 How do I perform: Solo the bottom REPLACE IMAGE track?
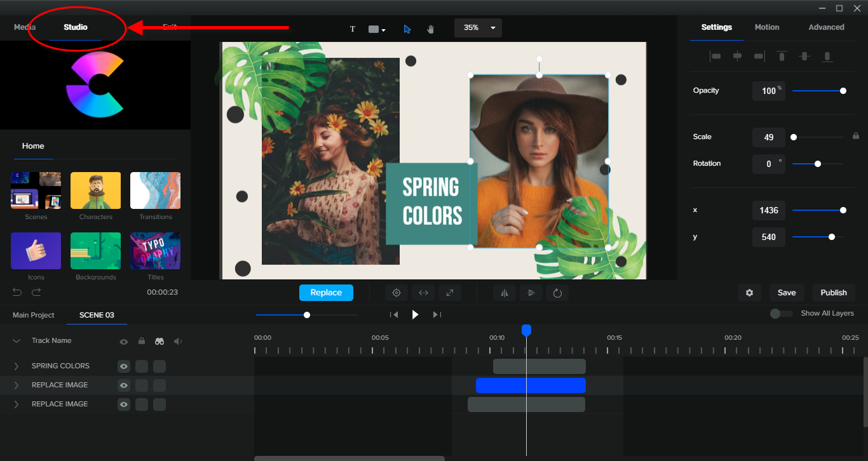pyautogui.click(x=159, y=404)
